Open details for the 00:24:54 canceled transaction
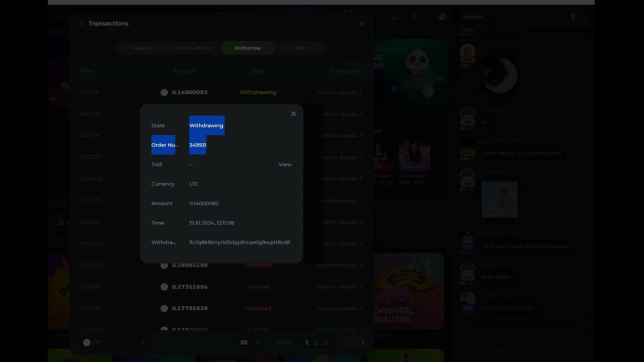 (x=340, y=265)
